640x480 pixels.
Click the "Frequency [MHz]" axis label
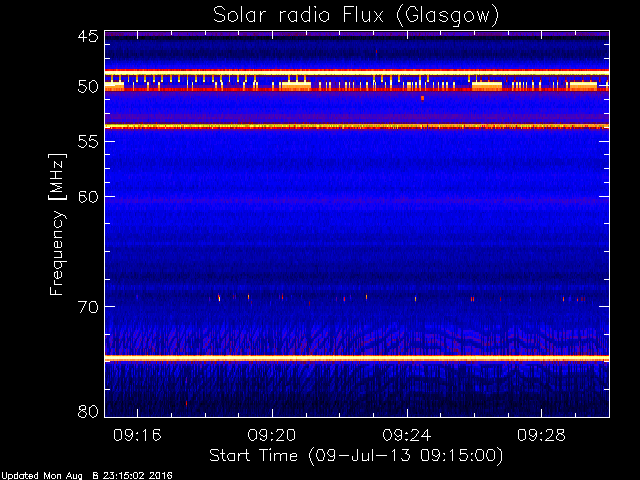(x=57, y=224)
